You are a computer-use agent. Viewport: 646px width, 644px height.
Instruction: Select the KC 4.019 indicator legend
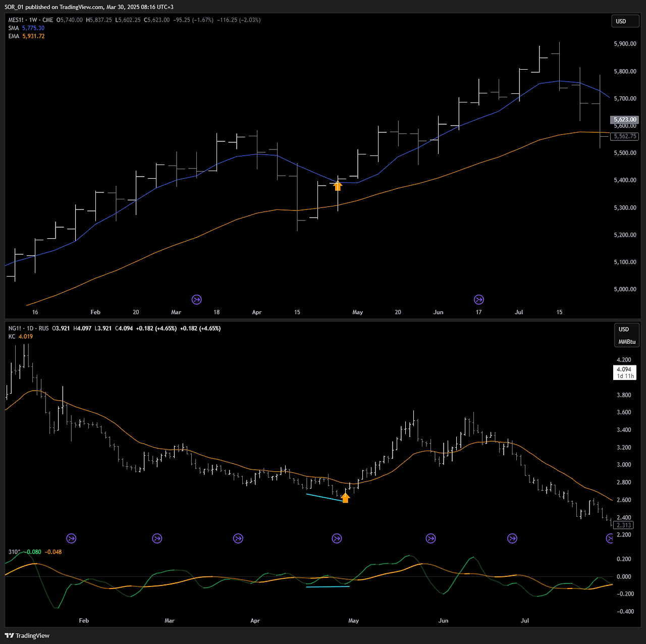coord(21,337)
